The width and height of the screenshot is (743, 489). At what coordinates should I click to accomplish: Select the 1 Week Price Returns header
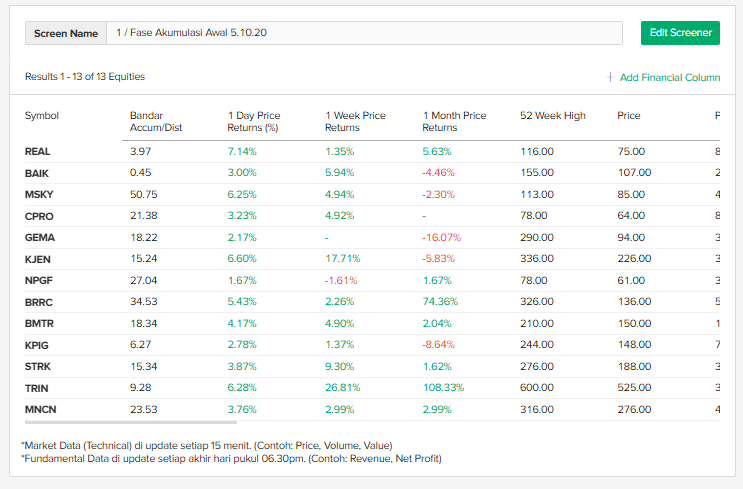coord(355,121)
